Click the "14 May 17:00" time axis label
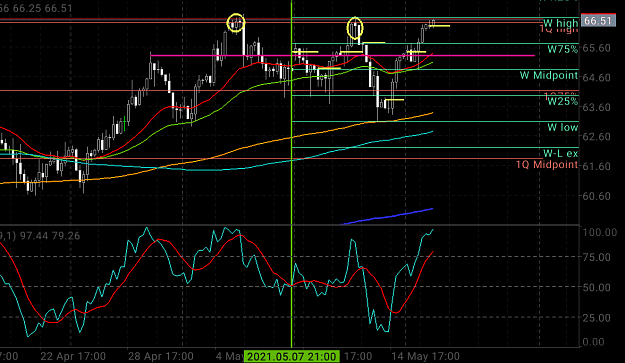This screenshot has width=625, height=363. (x=425, y=356)
